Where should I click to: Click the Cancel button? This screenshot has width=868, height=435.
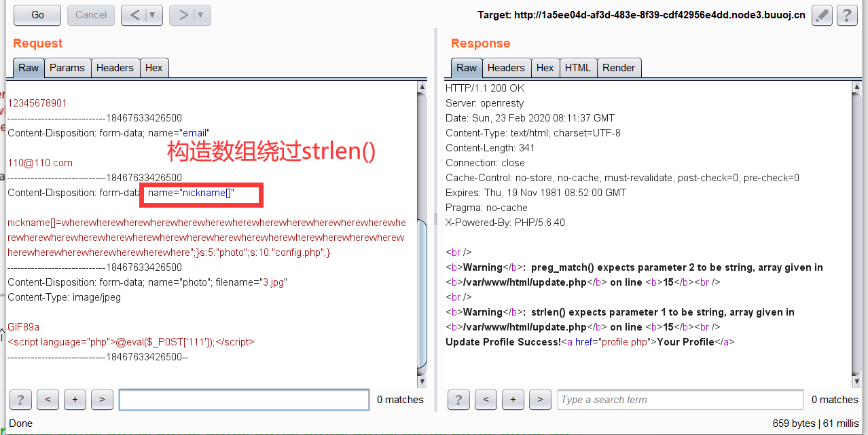coord(91,15)
